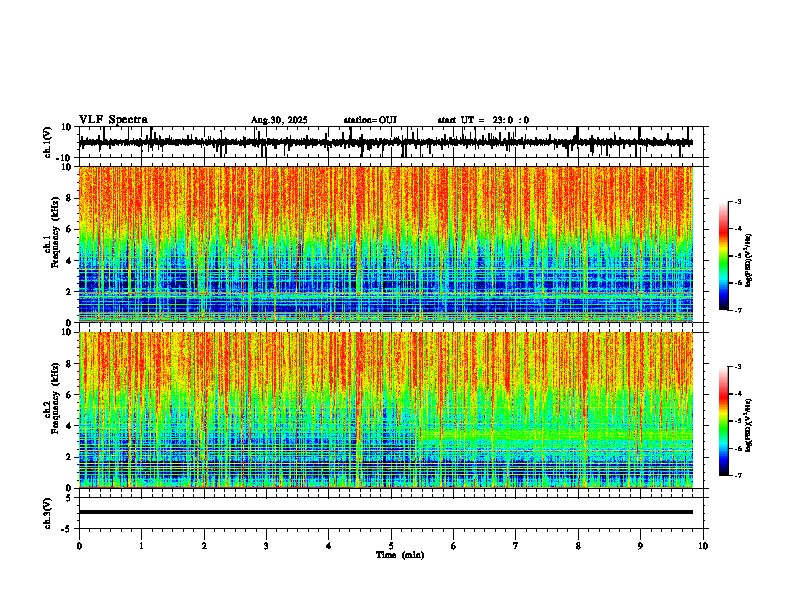Click time axis tick label "3"
Viewport: 792px width, 612px height.
pos(266,546)
